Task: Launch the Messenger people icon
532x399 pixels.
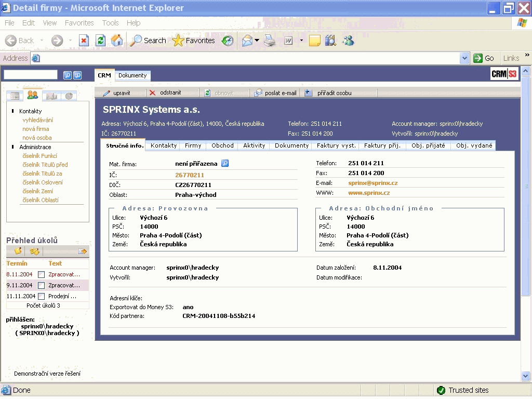Action: [348, 41]
